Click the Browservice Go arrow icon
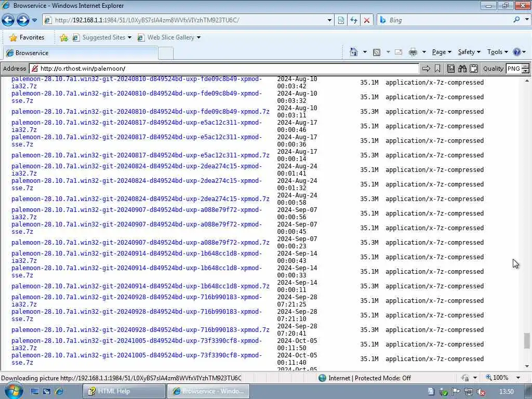The image size is (532, 399). pyautogui.click(x=426, y=69)
